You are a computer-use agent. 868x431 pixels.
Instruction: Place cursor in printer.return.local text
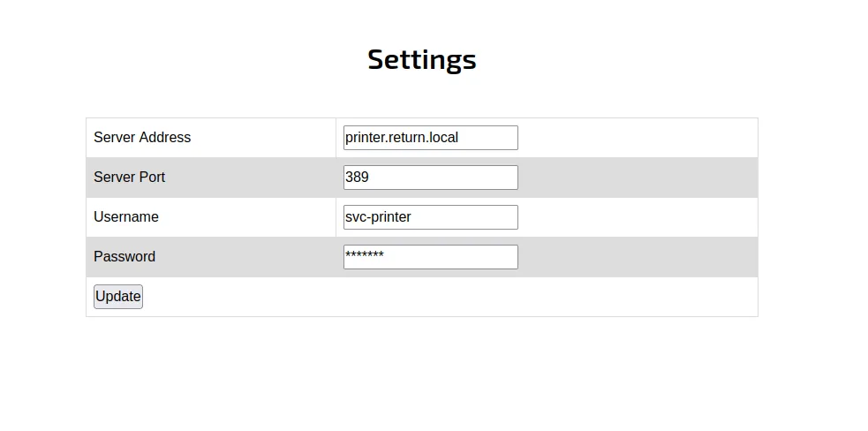402,138
